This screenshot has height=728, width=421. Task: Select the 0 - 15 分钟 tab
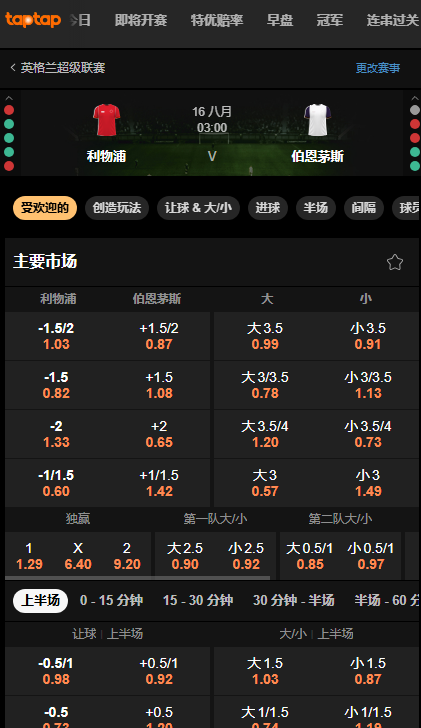click(x=111, y=600)
